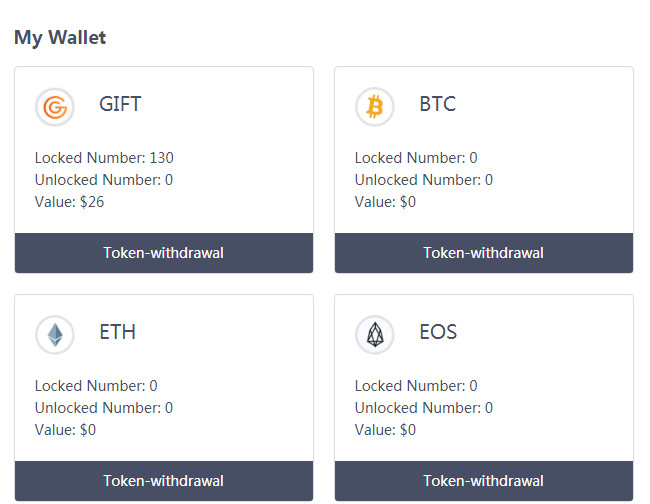This screenshot has width=650, height=504.
Task: Click the EOS logo icon
Action: (x=375, y=334)
